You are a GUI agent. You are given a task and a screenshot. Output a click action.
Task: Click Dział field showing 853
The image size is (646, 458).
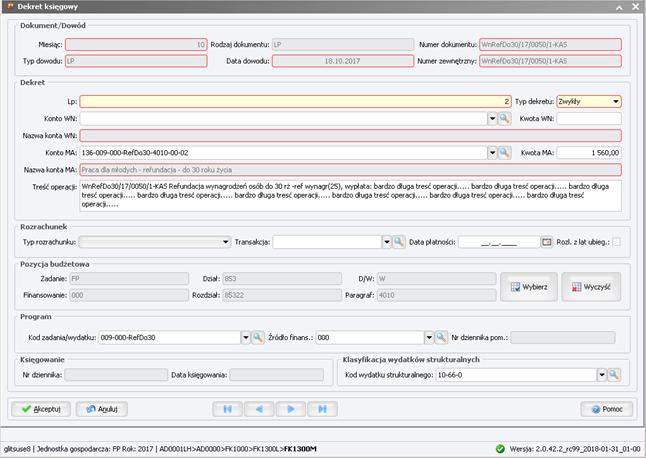coord(282,279)
